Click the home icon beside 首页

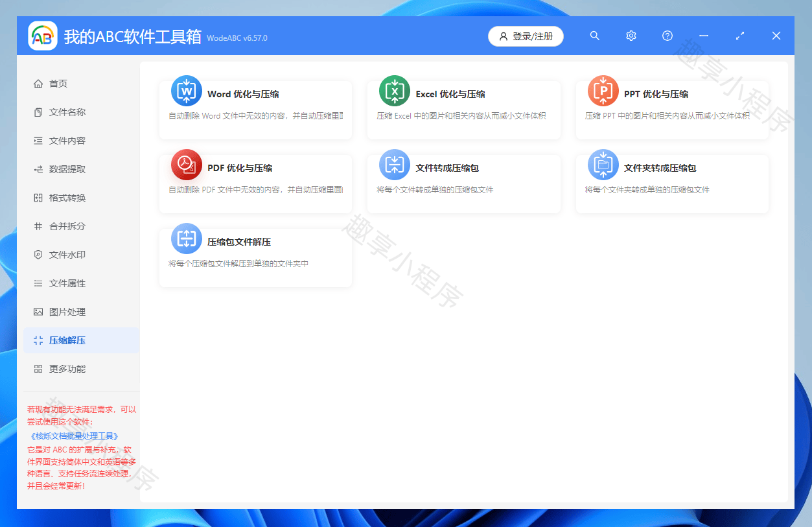[38, 84]
